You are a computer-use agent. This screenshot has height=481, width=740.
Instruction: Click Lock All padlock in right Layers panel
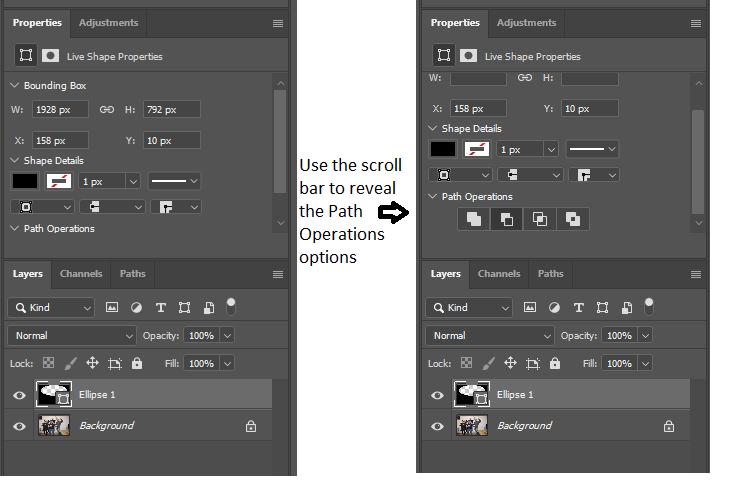pos(555,363)
